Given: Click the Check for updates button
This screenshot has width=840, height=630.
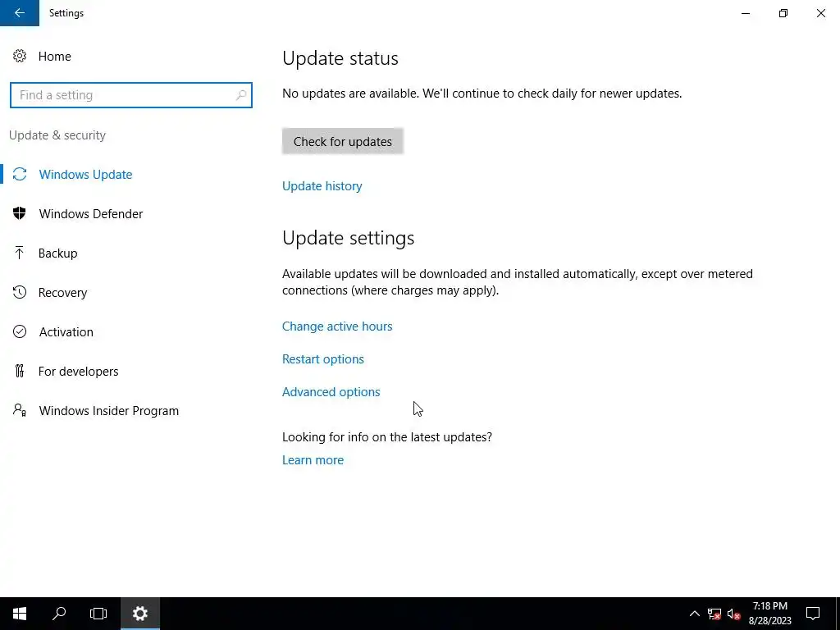Looking at the screenshot, I should pyautogui.click(x=343, y=141).
